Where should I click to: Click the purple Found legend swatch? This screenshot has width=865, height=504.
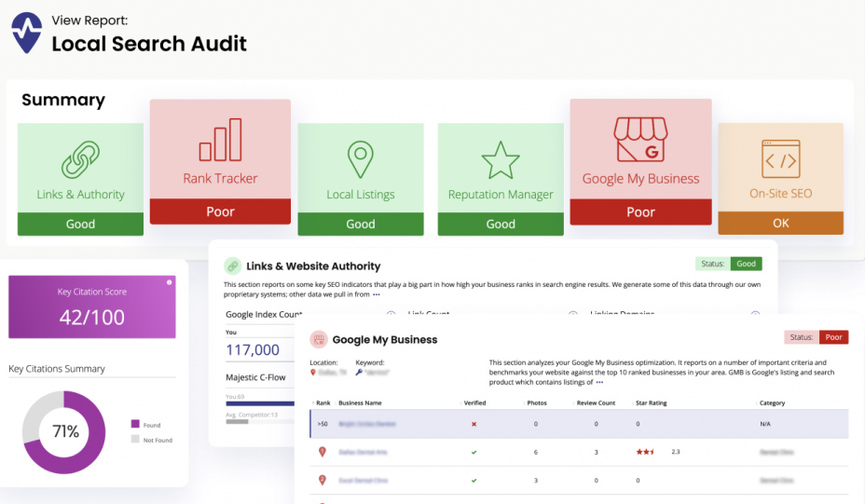pyautogui.click(x=135, y=425)
